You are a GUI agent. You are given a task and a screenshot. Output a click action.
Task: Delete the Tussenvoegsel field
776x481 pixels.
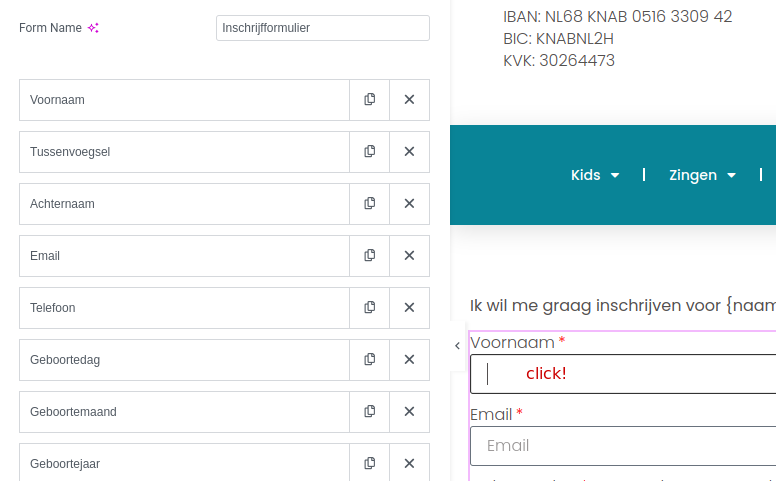[x=409, y=152]
